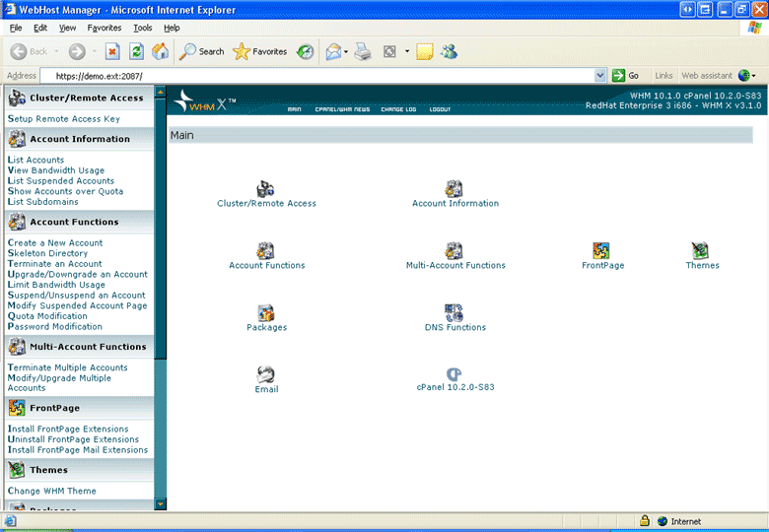
Task: Open the Account Functions icon in Main panel
Action: (x=266, y=251)
